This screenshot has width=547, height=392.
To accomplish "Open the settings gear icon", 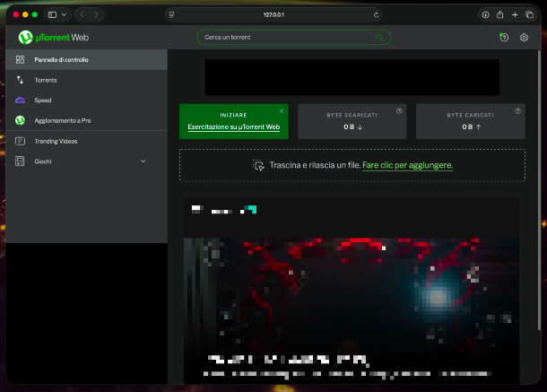I will (524, 38).
